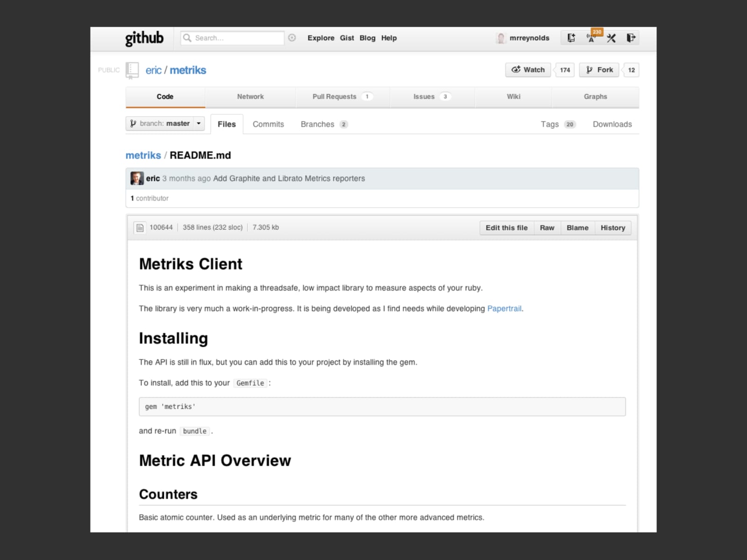This screenshot has width=747, height=560.
Task: Switch to the Issues tab
Action: coord(432,97)
